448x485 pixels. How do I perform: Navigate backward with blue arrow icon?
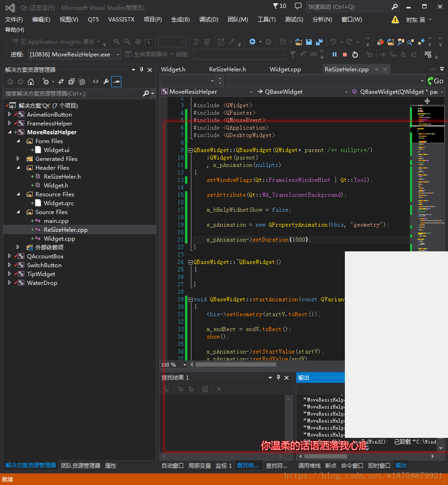[252, 42]
